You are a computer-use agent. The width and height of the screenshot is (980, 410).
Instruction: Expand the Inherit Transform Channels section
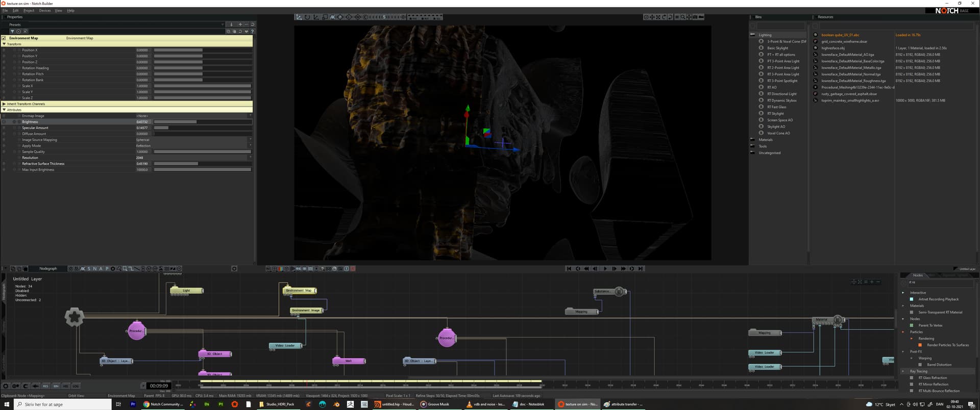point(4,104)
